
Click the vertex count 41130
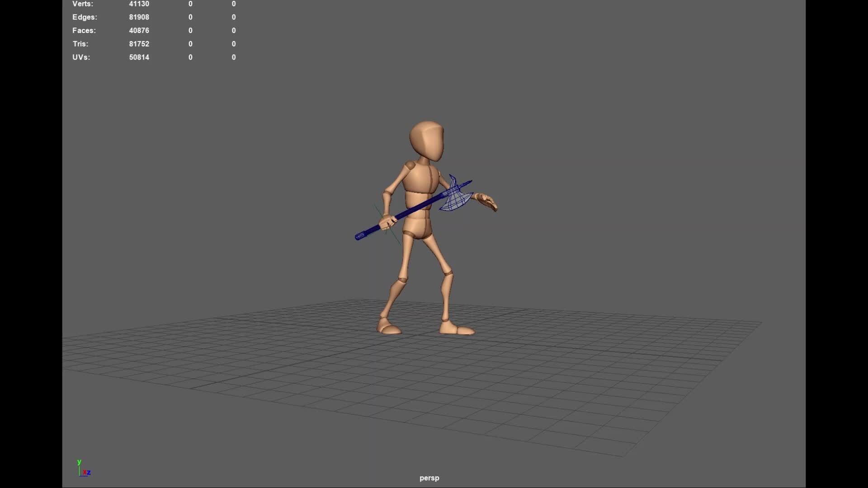(139, 4)
